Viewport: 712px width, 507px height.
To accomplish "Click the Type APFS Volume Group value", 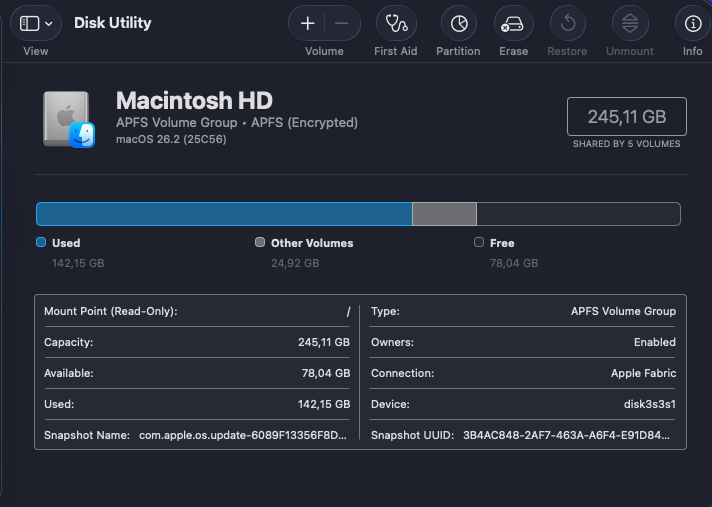I will coord(623,311).
